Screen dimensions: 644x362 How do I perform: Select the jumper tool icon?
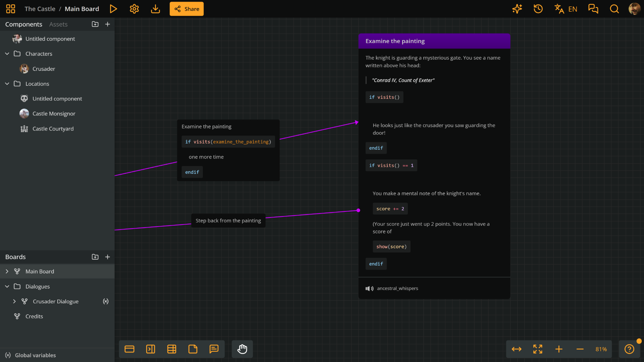(151, 349)
